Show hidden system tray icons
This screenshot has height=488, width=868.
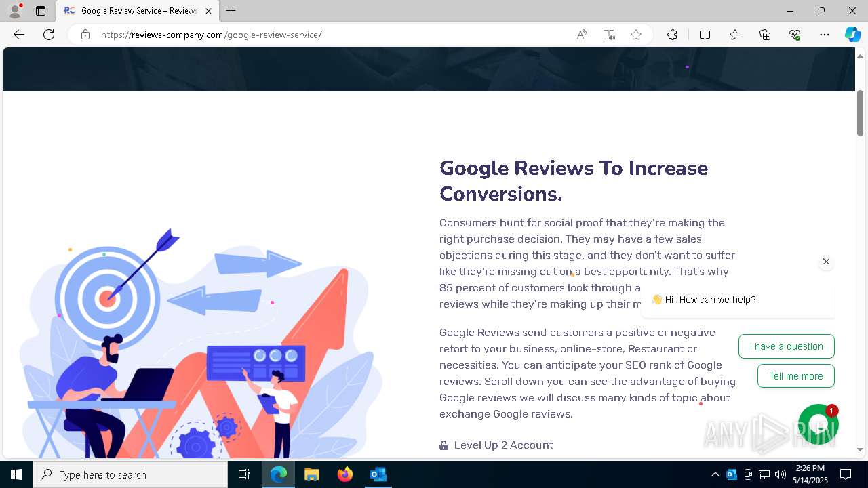click(715, 474)
